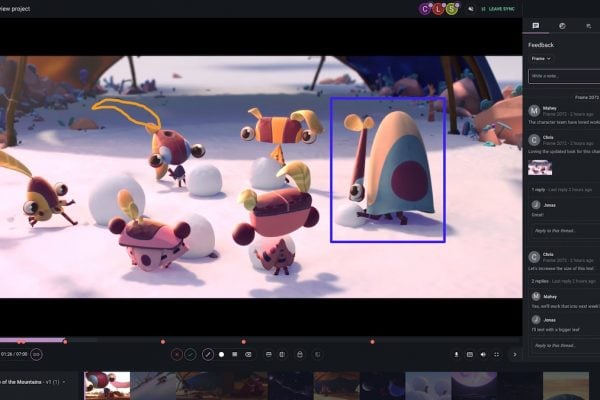
Task: Open the image attachment thumbnail in Chris's comment
Action: (540, 168)
